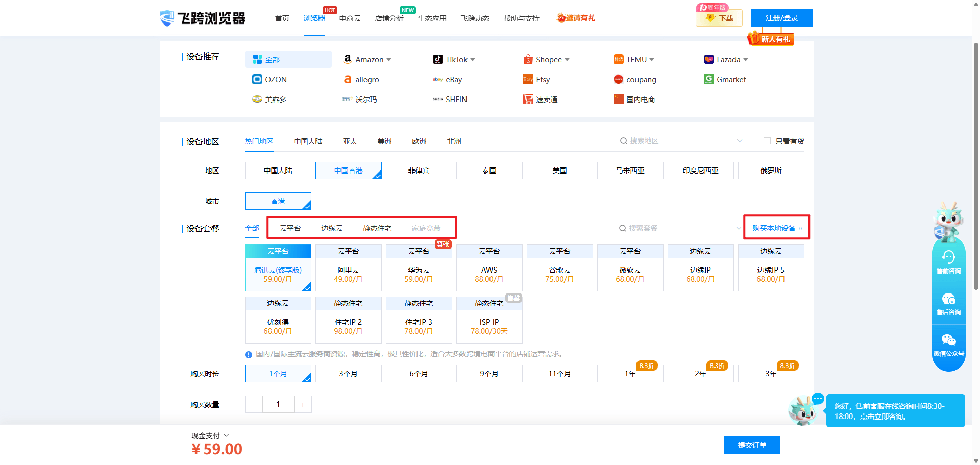980x465 pixels.
Task: Open the 购买本地设备 link
Action: point(776,228)
